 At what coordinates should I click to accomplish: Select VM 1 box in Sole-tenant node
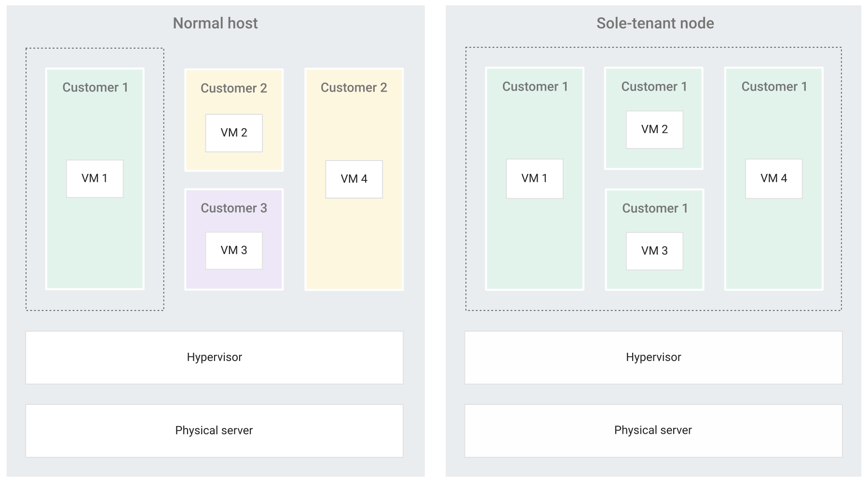pos(534,178)
